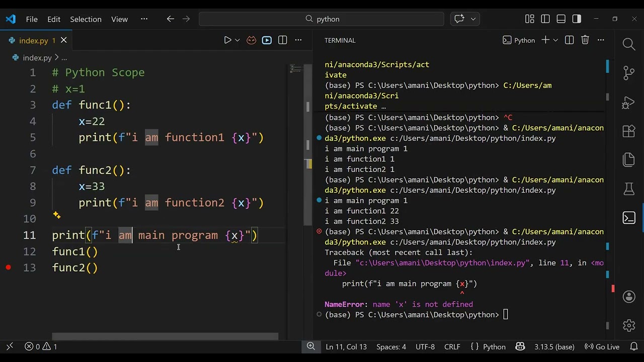The height and width of the screenshot is (362, 644).
Task: Open the Edit menu
Action: [54, 19]
